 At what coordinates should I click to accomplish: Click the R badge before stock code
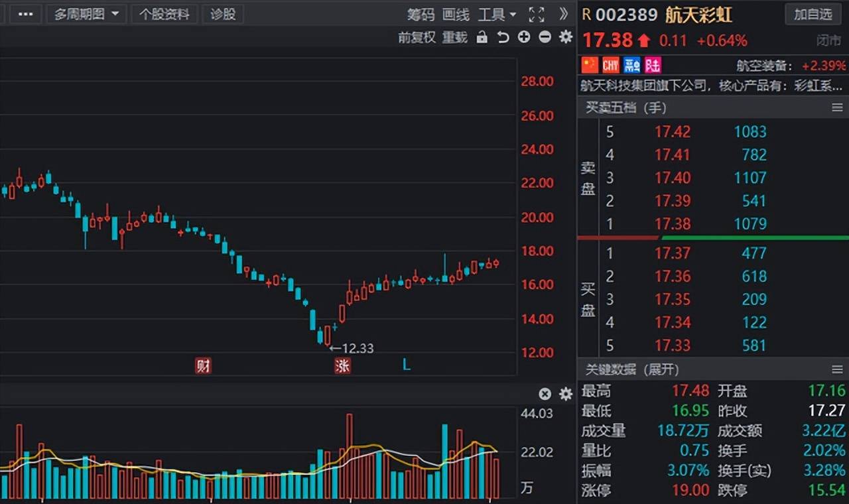[x=586, y=15]
